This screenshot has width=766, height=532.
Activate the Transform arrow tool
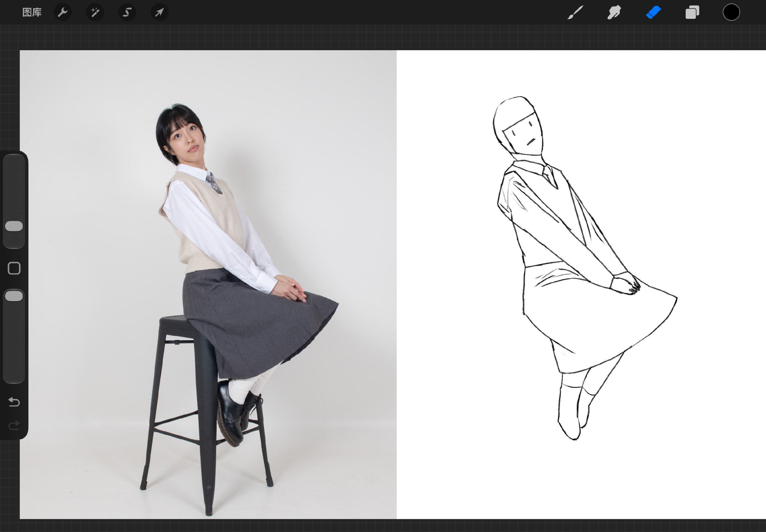(x=159, y=13)
